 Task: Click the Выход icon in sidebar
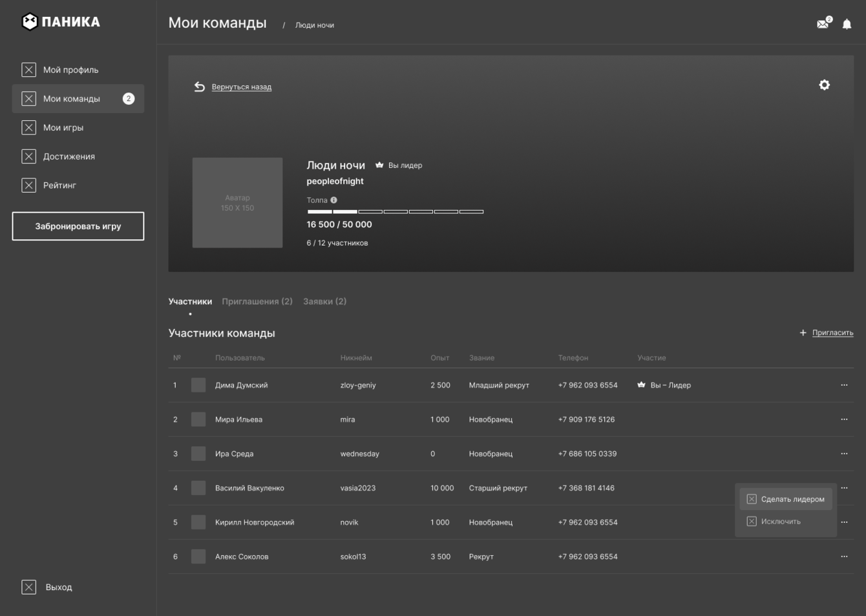29,587
